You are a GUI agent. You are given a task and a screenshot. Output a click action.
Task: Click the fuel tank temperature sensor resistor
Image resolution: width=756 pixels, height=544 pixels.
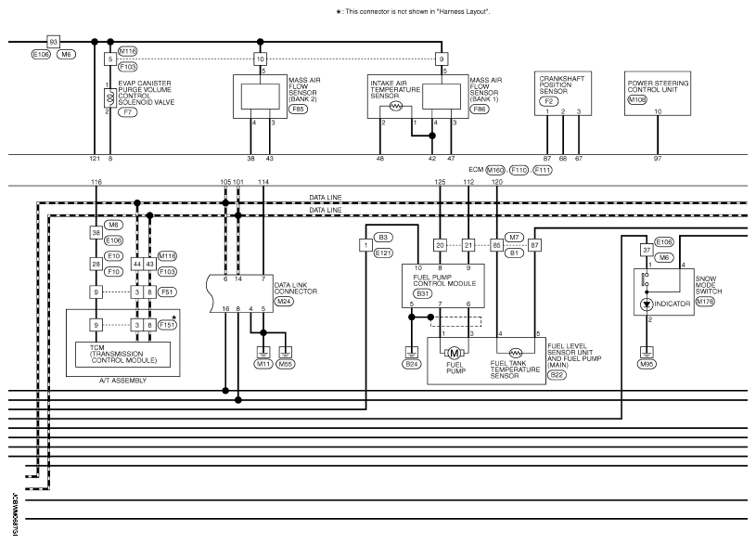pos(517,352)
